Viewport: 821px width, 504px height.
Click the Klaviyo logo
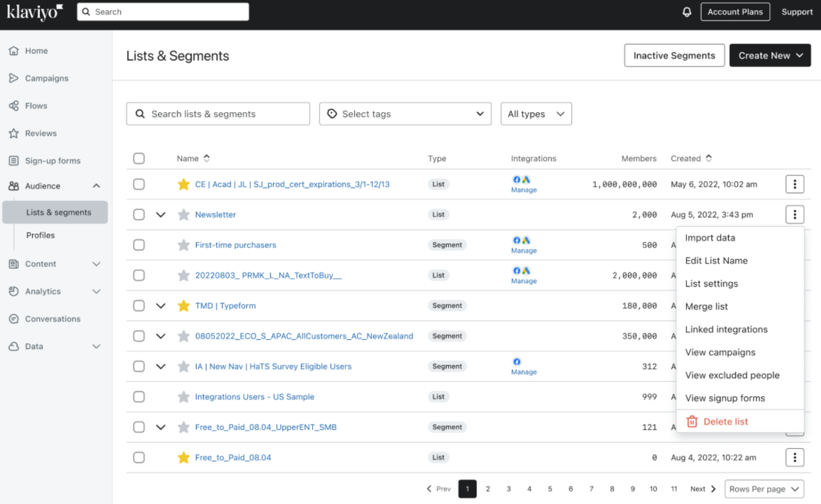coord(34,12)
